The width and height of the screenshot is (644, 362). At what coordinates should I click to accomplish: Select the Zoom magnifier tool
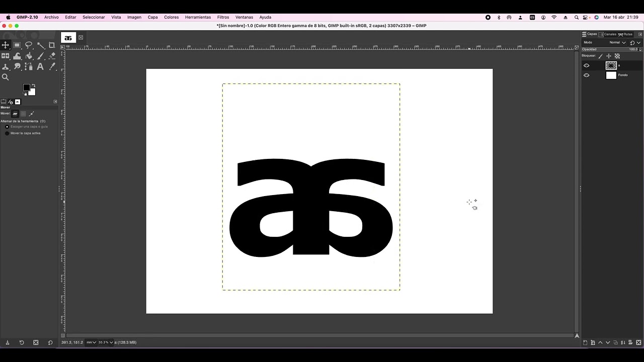6,77
